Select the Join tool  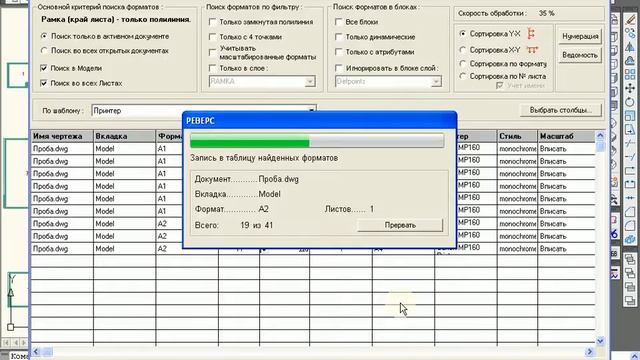[630, 198]
